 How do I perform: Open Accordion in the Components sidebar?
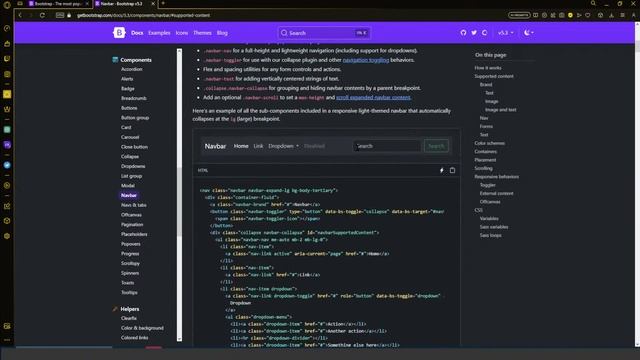(x=131, y=69)
